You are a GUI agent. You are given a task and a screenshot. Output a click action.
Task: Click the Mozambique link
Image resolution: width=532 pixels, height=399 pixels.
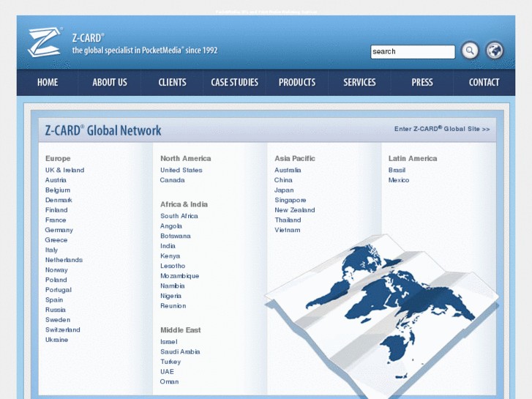(179, 276)
